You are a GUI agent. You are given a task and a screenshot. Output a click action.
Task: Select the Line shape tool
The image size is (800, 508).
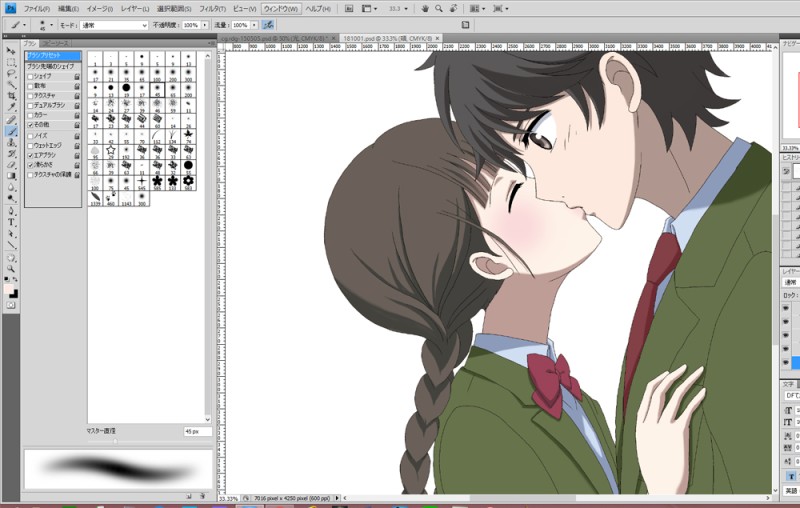[x=11, y=245]
